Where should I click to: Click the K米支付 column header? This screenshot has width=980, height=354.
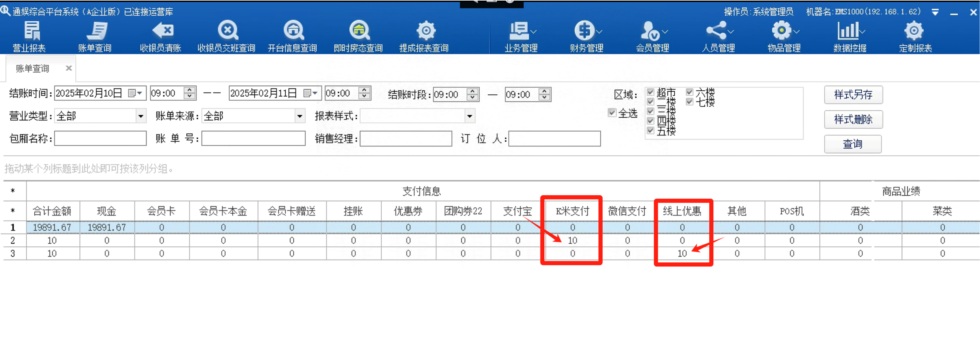[573, 211]
